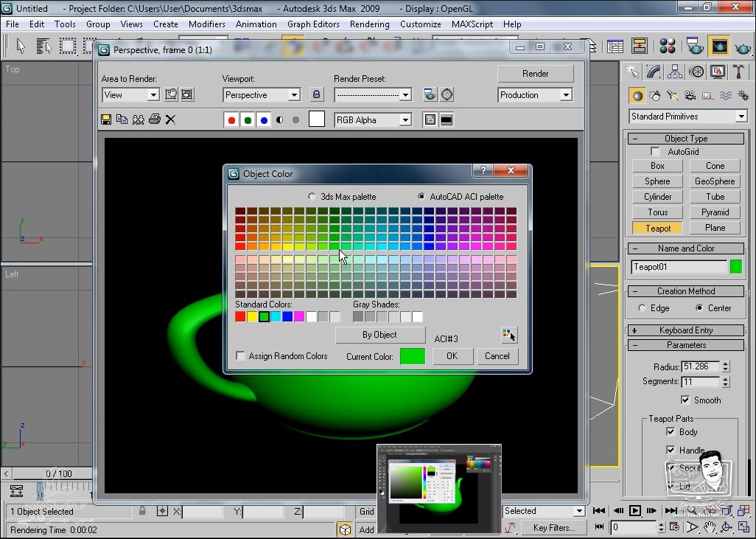Open the Material Editor spheres icon
The width and height of the screenshot is (756, 539).
[x=668, y=46]
